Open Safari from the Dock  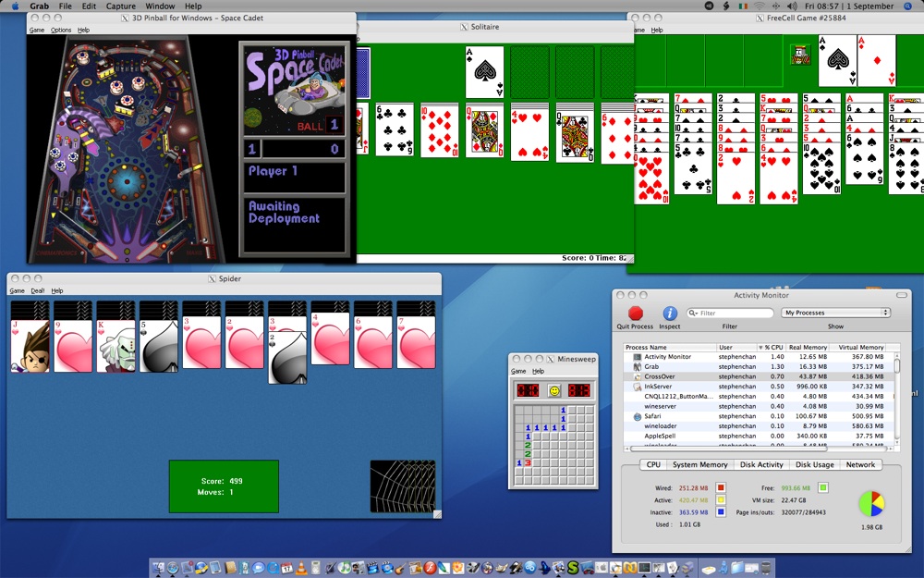[173, 568]
